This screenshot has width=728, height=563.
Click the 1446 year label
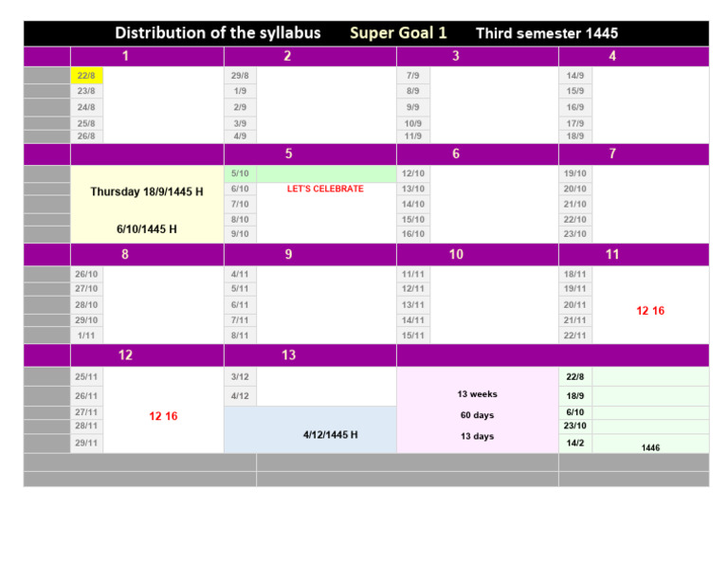point(650,448)
